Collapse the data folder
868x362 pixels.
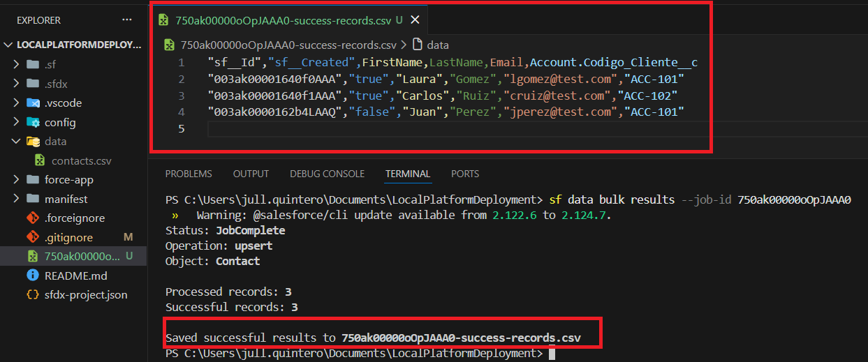(x=16, y=141)
